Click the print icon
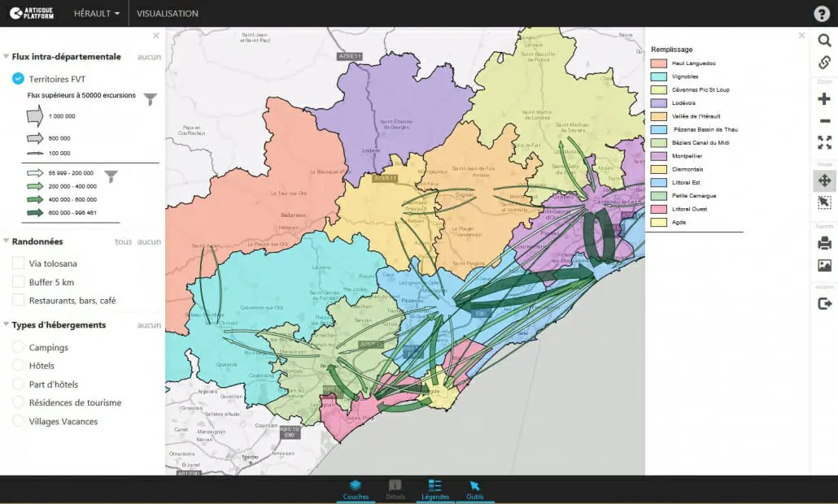838x504 pixels. 824,243
